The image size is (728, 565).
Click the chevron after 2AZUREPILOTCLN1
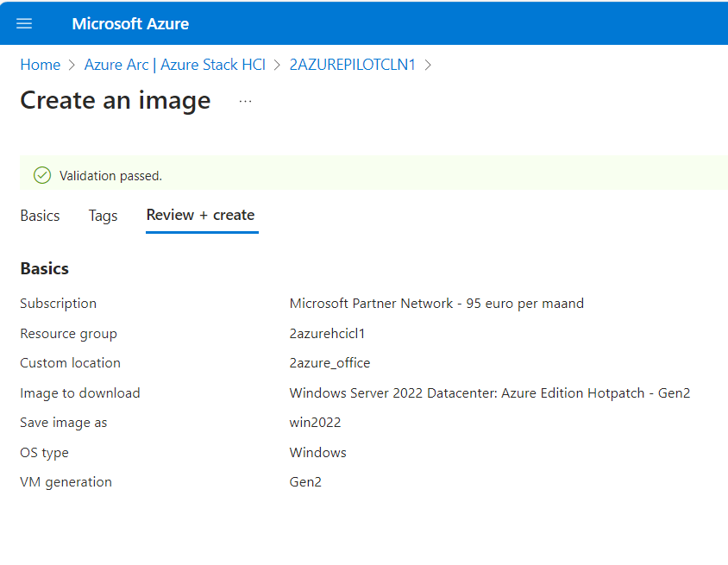pyautogui.click(x=428, y=65)
